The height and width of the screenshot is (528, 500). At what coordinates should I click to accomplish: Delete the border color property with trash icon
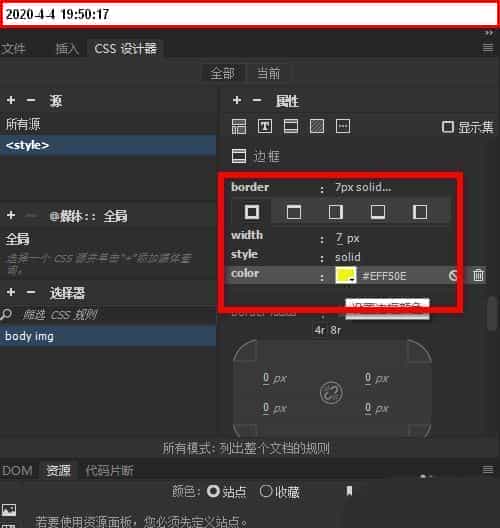click(478, 275)
